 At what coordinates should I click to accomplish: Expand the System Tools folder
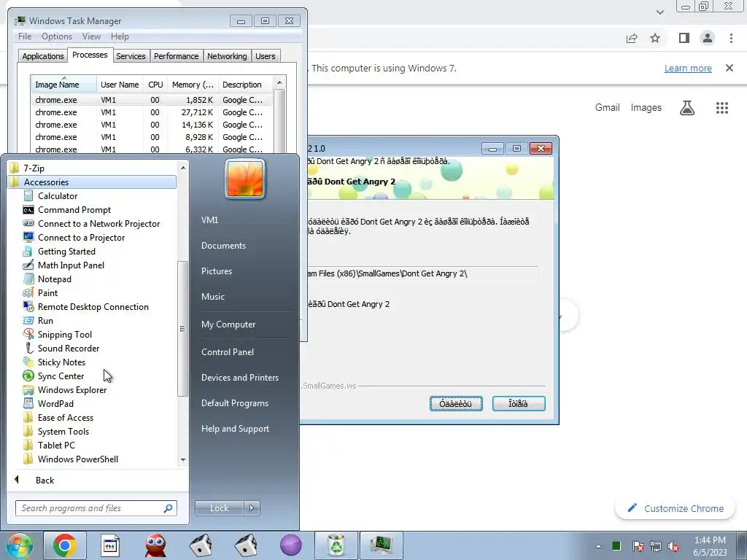[x=63, y=431]
